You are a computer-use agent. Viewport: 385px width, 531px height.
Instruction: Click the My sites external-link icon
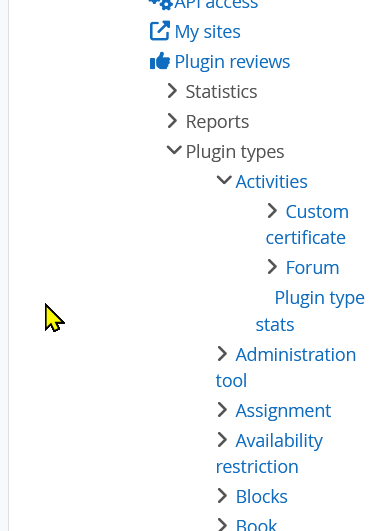(x=159, y=31)
